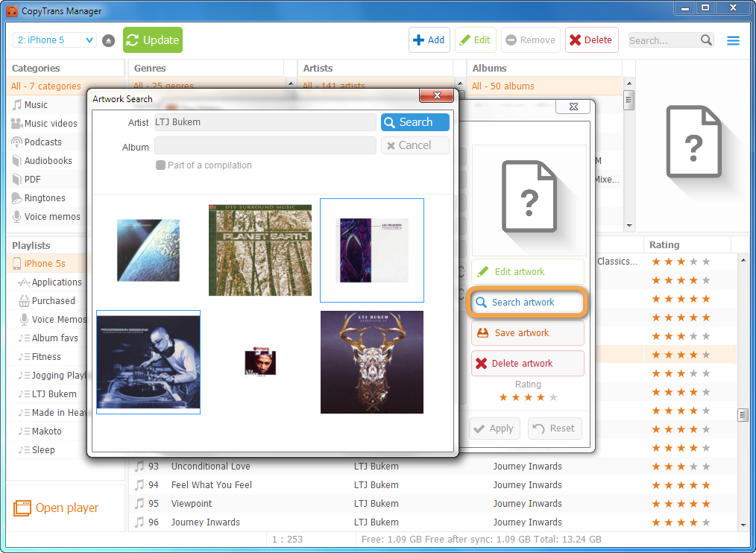Click the Albums column header
This screenshot has width=756, height=553.
(x=545, y=69)
